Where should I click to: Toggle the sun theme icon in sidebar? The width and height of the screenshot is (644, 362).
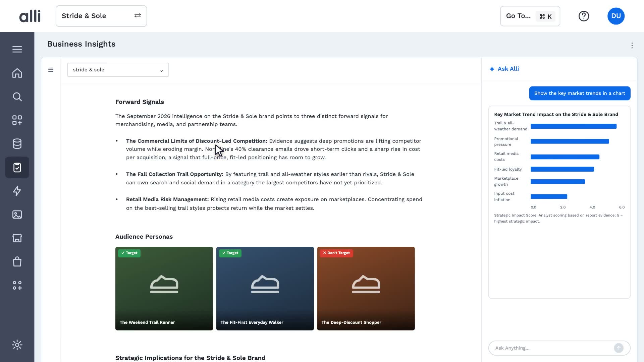point(17,345)
